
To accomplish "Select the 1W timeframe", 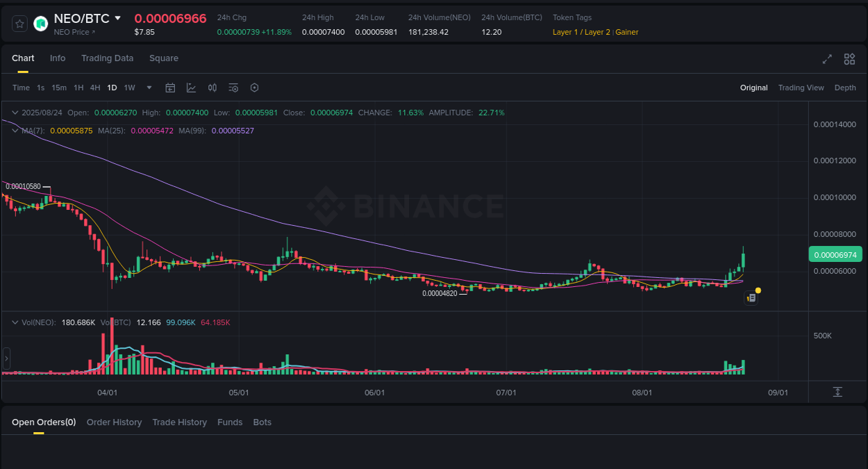I will 129,88.
